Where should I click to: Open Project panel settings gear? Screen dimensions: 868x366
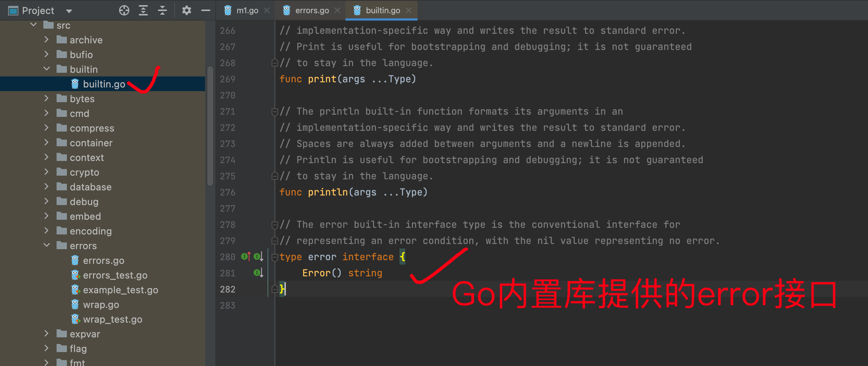(187, 10)
